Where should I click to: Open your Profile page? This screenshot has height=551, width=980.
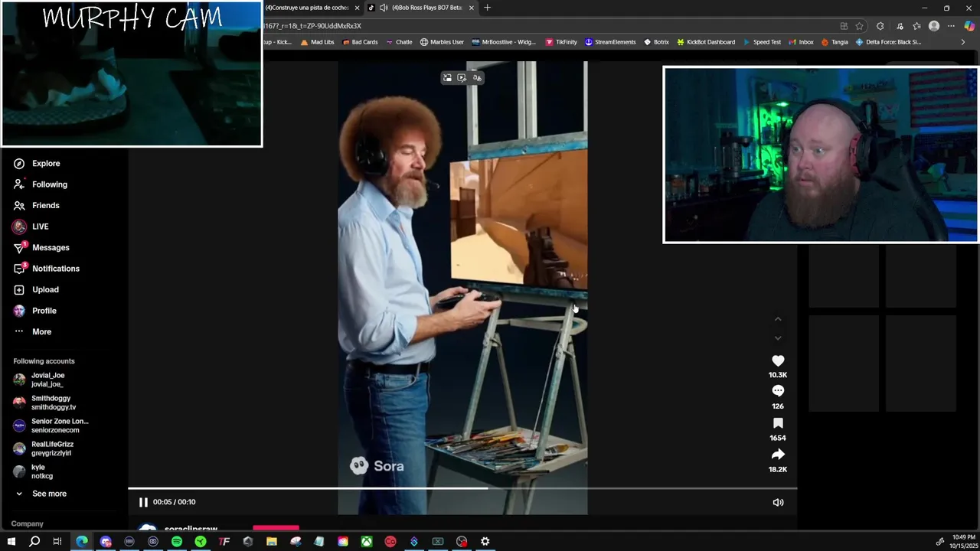(x=34, y=311)
